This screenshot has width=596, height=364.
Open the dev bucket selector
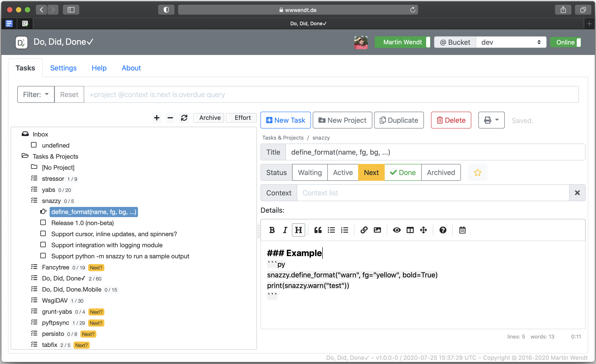click(511, 42)
